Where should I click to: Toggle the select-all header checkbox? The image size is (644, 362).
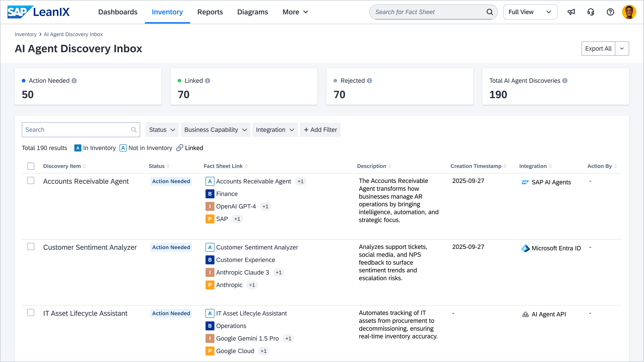(x=31, y=166)
